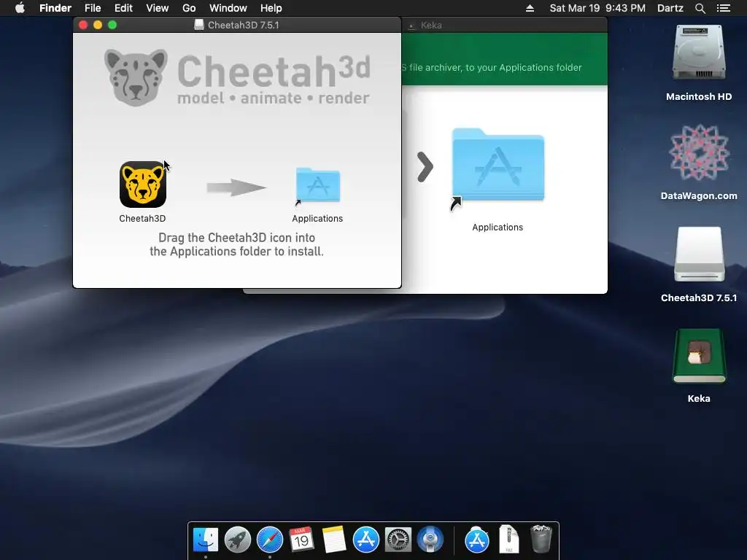The width and height of the screenshot is (747, 560).
Task: Launch Safari from the Dock
Action: pyautogui.click(x=270, y=540)
